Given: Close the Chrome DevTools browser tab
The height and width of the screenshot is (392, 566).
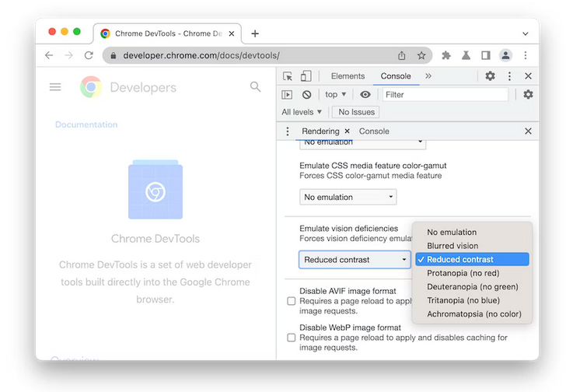Looking at the screenshot, I should 232,33.
